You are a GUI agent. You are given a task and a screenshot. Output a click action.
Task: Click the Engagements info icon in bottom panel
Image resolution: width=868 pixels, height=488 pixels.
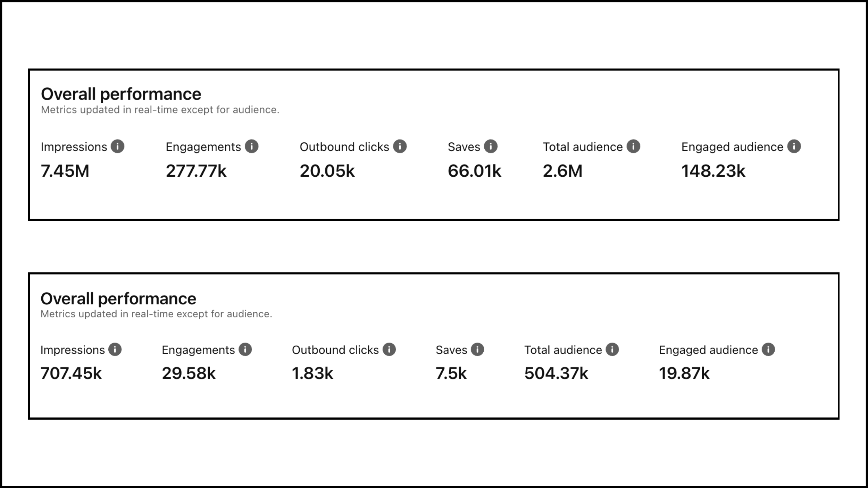(x=246, y=350)
